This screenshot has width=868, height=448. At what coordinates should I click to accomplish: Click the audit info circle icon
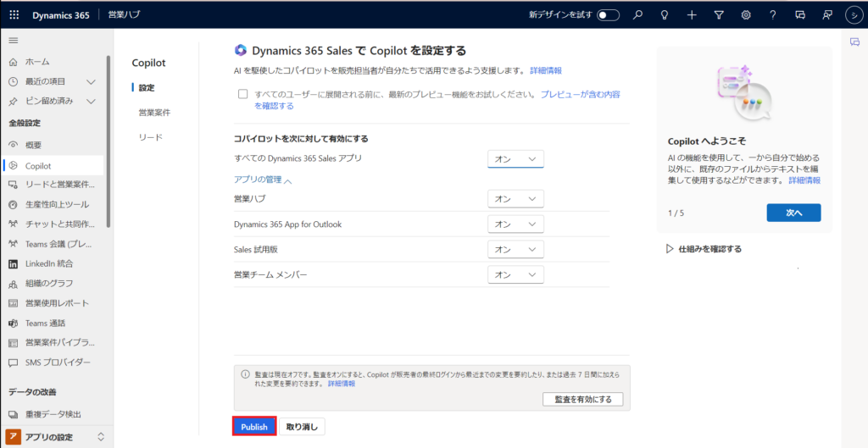[245, 374]
